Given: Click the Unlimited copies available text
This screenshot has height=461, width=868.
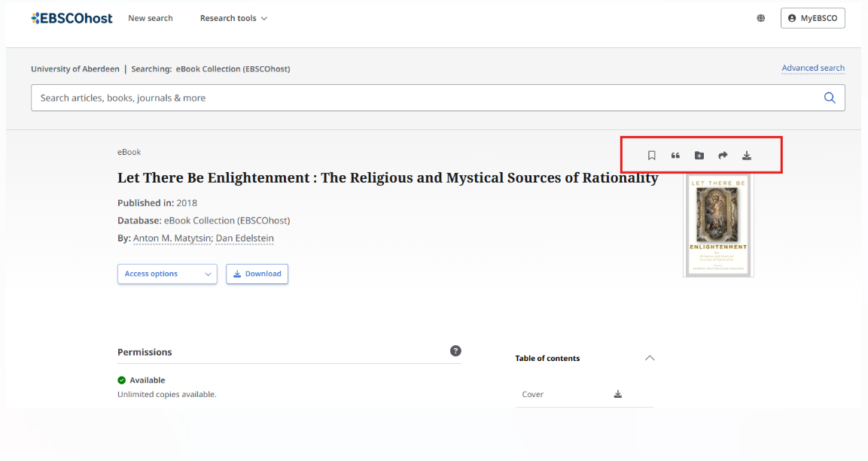Looking at the screenshot, I should [166, 395].
